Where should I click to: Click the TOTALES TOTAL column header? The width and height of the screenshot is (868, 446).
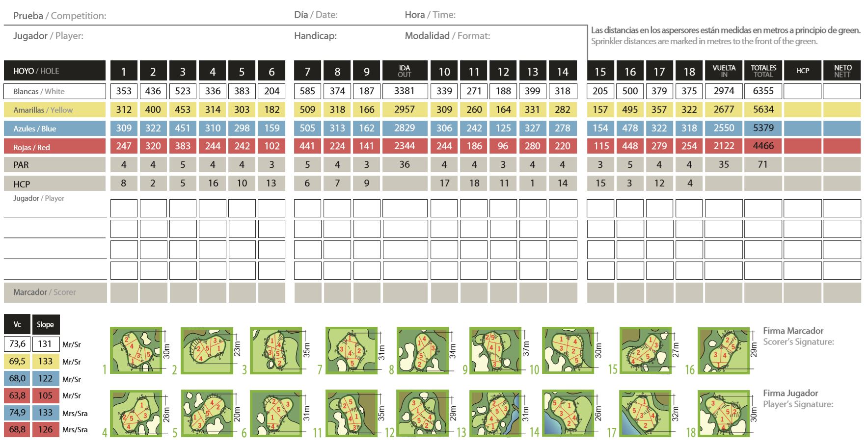click(x=763, y=71)
